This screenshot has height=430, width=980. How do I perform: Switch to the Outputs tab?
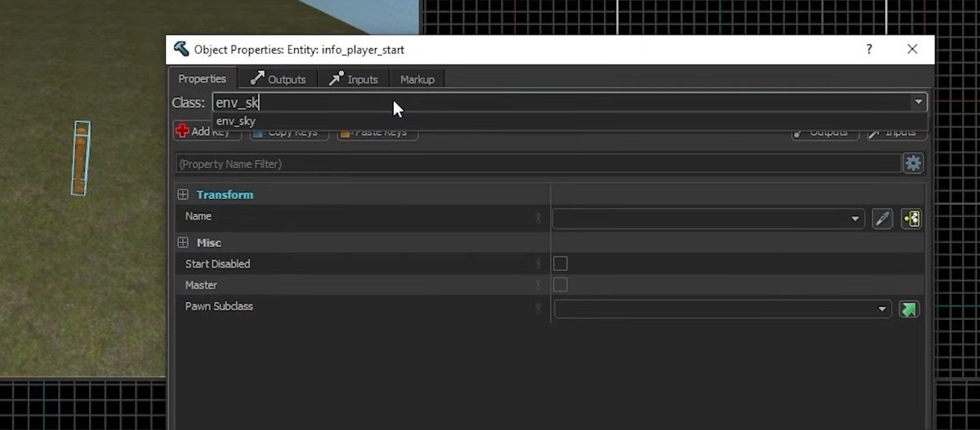click(x=278, y=79)
